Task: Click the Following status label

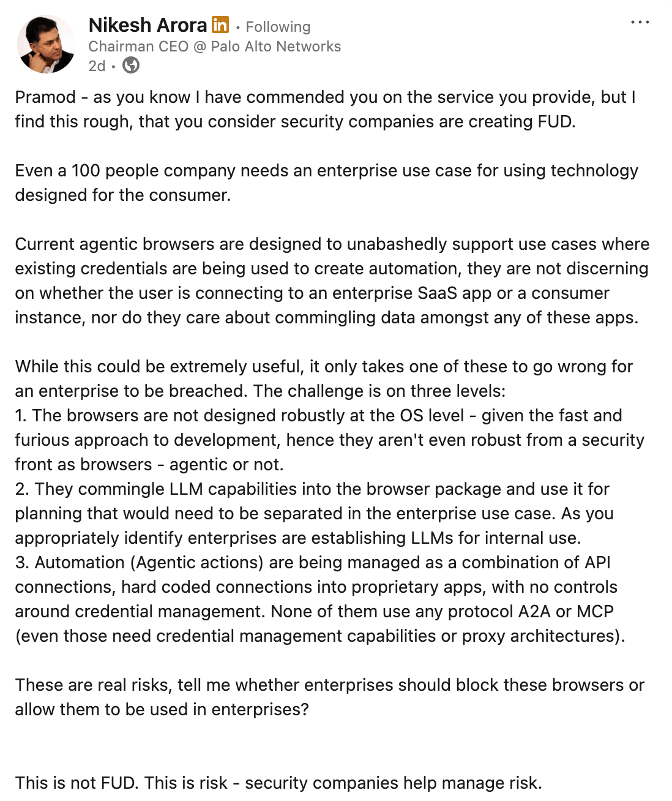Action: (278, 27)
